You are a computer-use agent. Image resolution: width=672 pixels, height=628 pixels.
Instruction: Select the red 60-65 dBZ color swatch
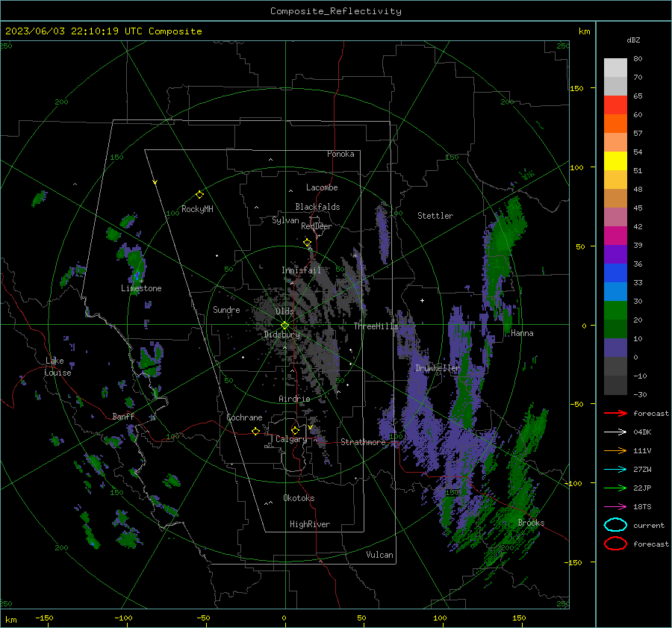click(615, 105)
